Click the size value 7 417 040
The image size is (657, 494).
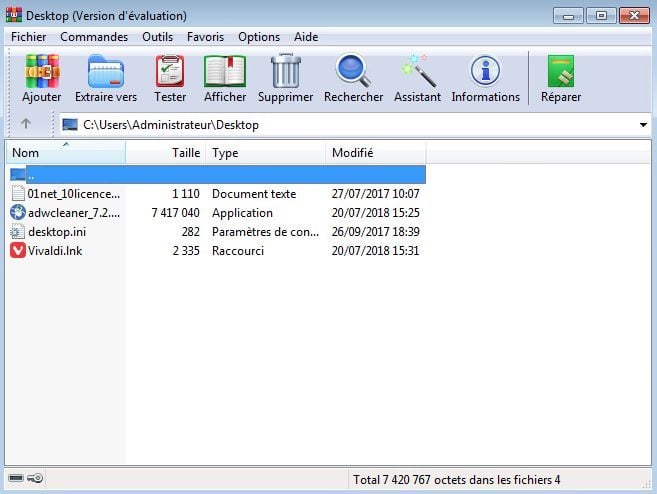coord(176,213)
